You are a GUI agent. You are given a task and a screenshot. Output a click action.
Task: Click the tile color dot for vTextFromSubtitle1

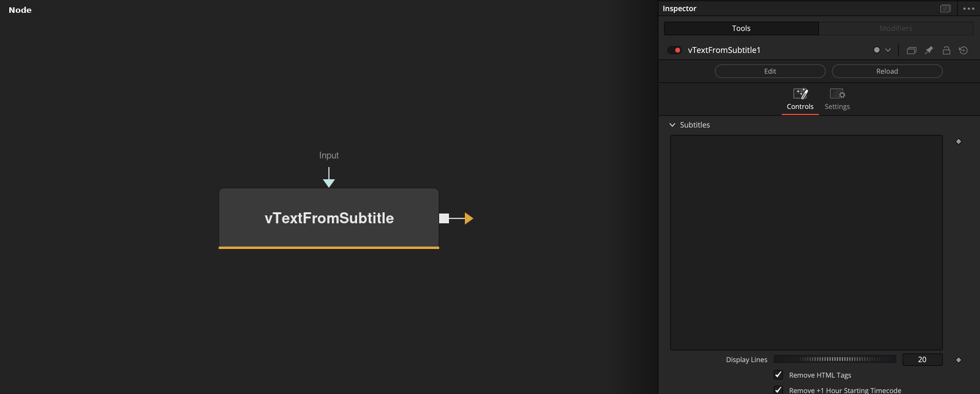(x=876, y=50)
